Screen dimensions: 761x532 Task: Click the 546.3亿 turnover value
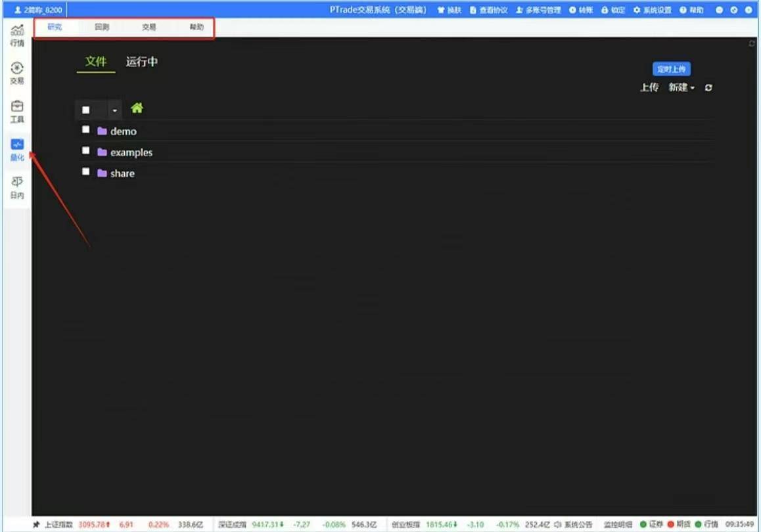pyautogui.click(x=364, y=524)
